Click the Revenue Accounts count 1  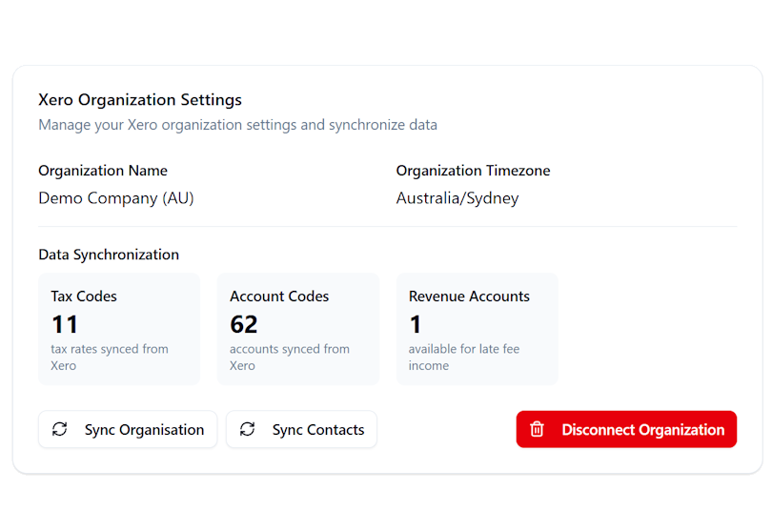pyautogui.click(x=416, y=324)
